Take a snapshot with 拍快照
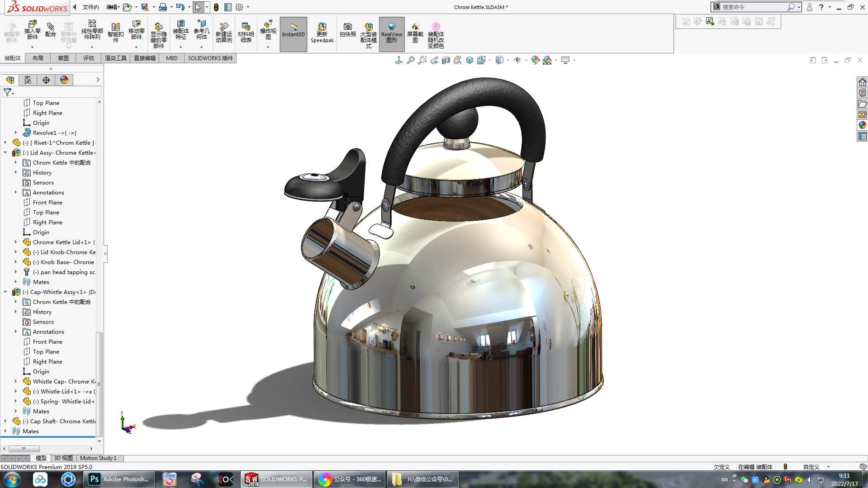Image resolution: width=868 pixels, height=488 pixels. (x=347, y=30)
